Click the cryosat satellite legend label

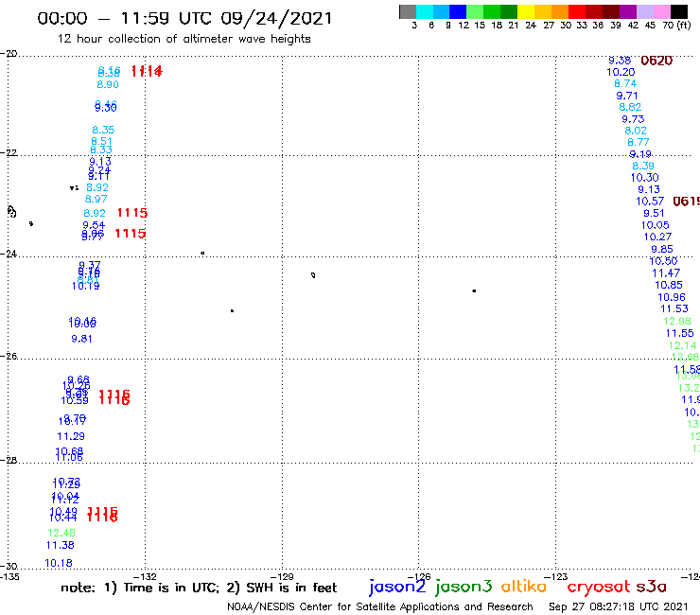pos(599,587)
